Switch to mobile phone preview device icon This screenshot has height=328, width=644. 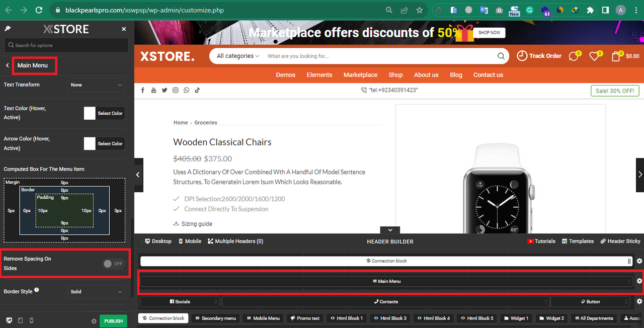(32, 320)
